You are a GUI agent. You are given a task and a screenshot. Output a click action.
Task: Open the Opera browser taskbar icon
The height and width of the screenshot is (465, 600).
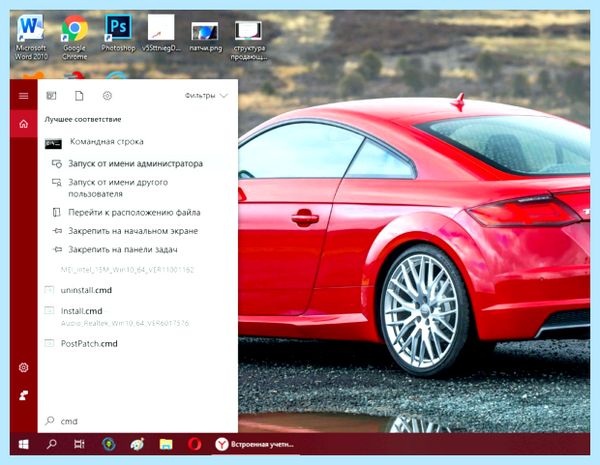[194, 444]
